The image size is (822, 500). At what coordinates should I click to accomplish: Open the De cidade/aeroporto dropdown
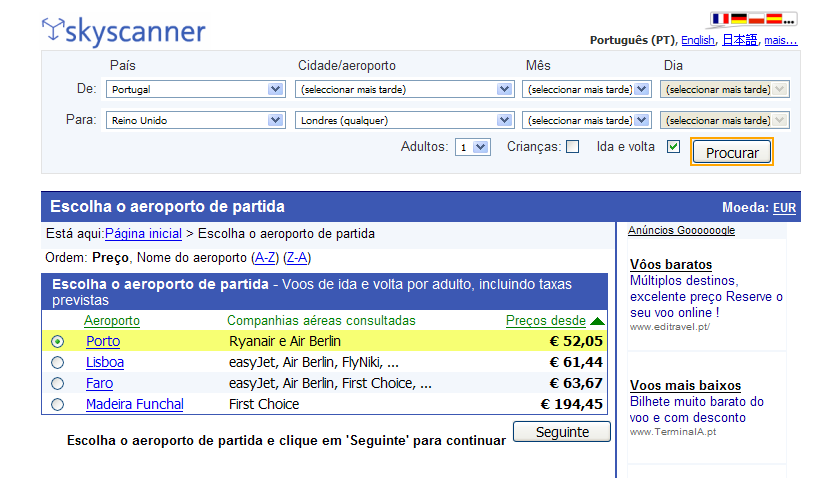404,89
